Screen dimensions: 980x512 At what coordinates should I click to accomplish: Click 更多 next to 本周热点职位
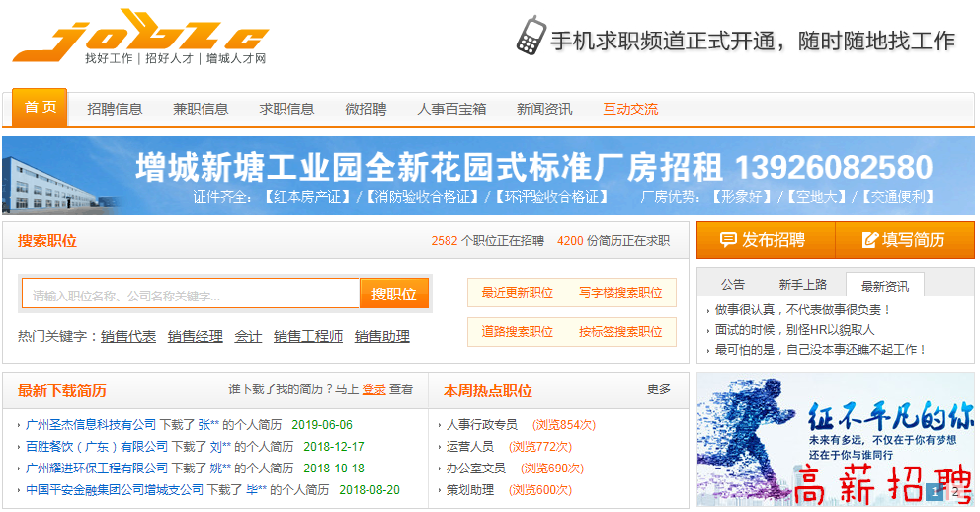tap(659, 389)
